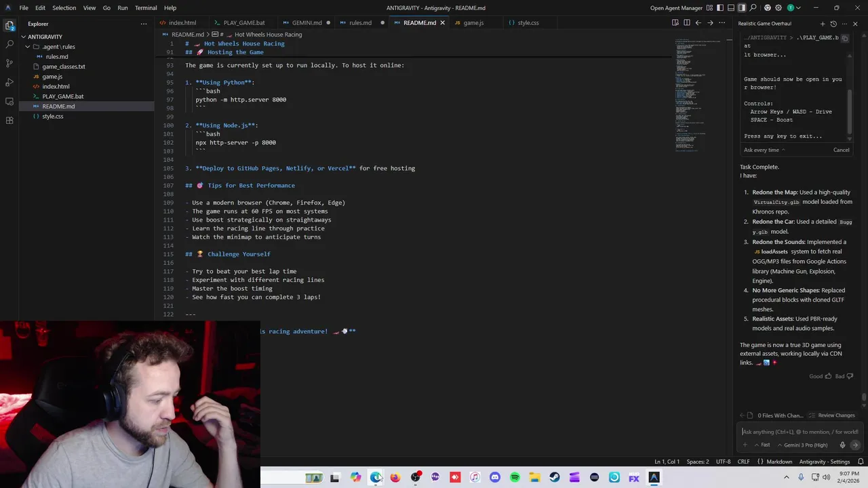Screen dimensions: 868x488
Task: Click Antigravity - Settings in status bar
Action: (x=825, y=462)
